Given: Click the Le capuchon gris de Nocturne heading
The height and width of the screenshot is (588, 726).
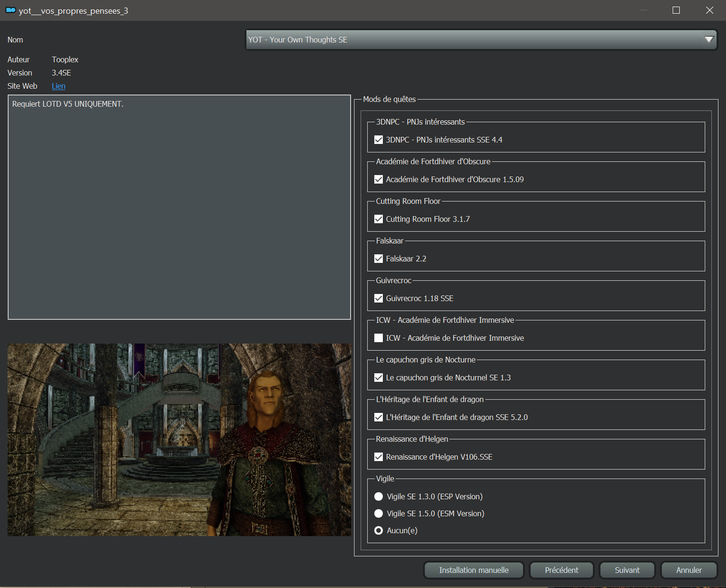Looking at the screenshot, I should pyautogui.click(x=426, y=360).
